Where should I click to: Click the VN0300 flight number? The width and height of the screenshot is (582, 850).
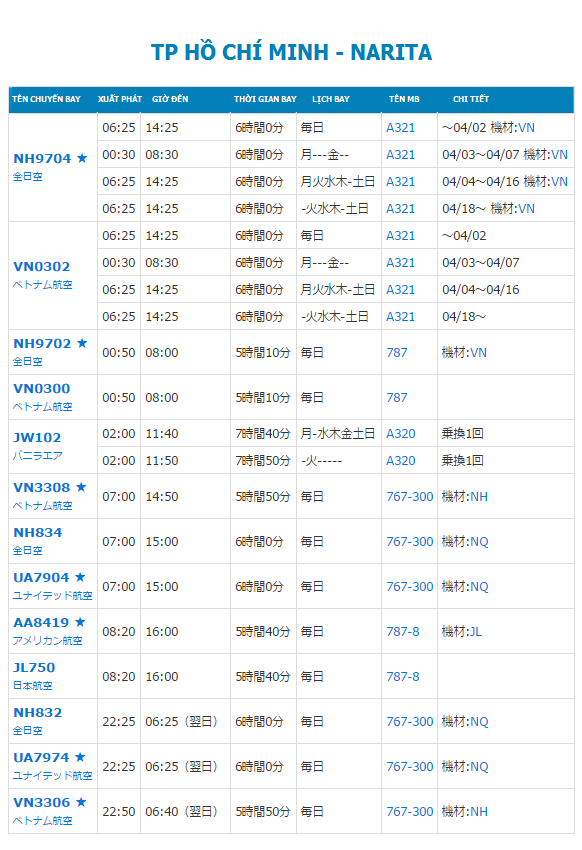tap(42, 388)
